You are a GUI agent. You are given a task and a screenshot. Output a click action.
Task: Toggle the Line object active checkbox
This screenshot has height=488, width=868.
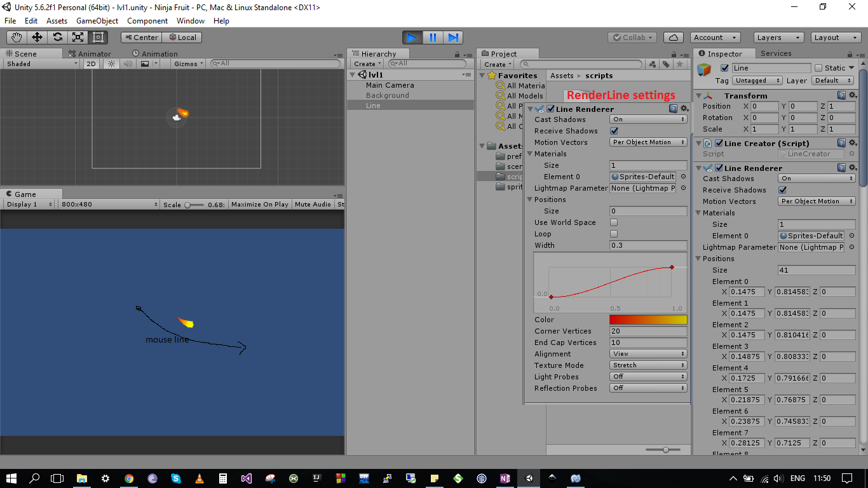(x=724, y=68)
